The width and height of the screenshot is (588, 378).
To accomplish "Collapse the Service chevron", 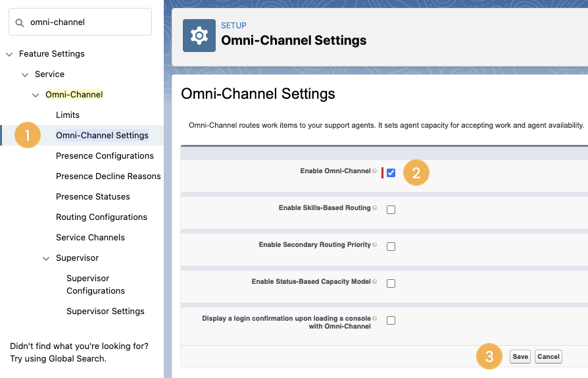I will (25, 74).
